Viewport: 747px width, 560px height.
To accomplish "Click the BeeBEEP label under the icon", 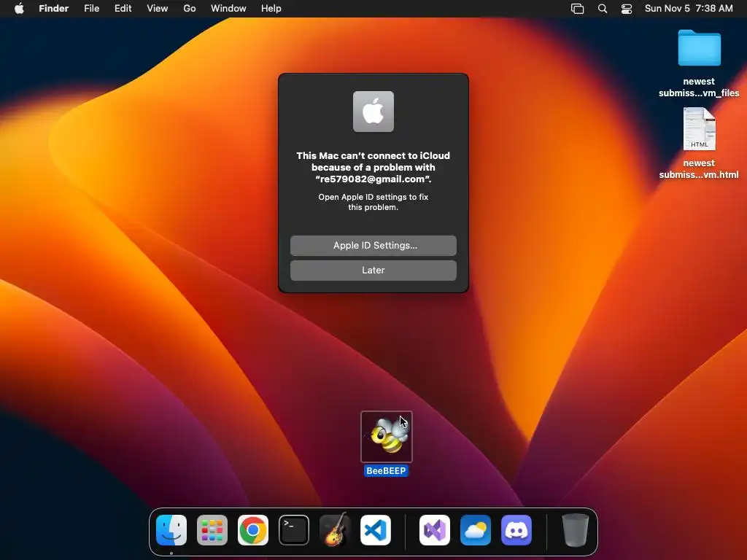I will 386,470.
